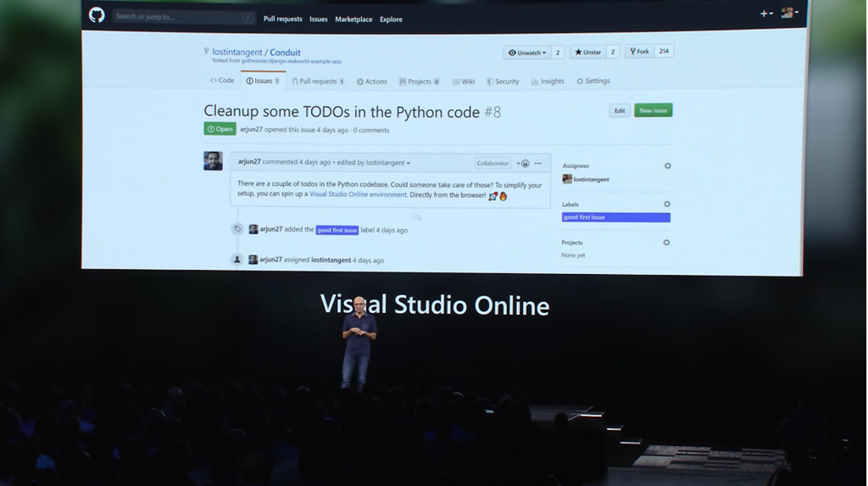Unstar the repository
Viewport: 868px width, 486px height.
pyautogui.click(x=588, y=52)
